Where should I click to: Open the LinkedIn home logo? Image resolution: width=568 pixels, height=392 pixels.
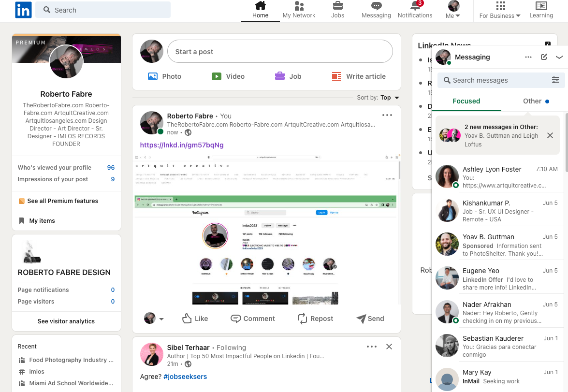point(23,10)
